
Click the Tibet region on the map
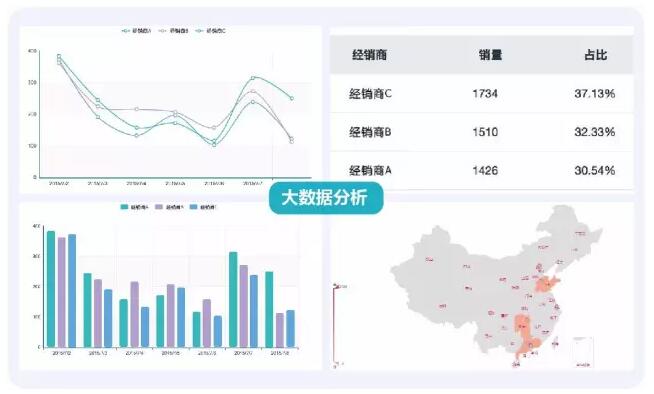442,306
